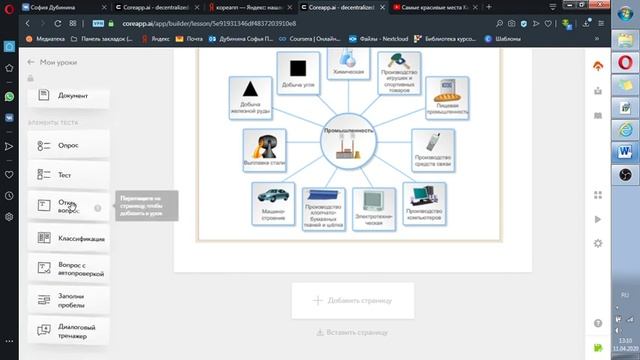This screenshot has width=640, height=360.
Task: Go back to Мои уроки
Action: (52, 62)
